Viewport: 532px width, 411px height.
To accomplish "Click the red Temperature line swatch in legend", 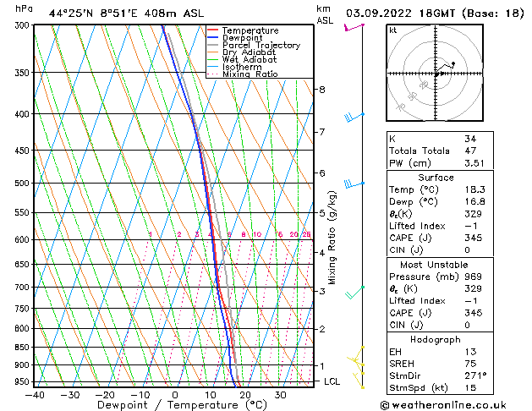I will [x=212, y=30].
